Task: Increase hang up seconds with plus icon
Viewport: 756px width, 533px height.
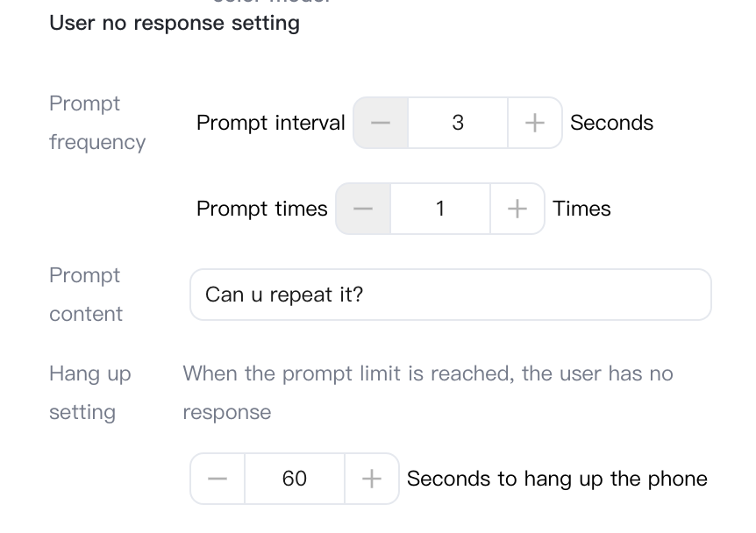Action: click(372, 480)
